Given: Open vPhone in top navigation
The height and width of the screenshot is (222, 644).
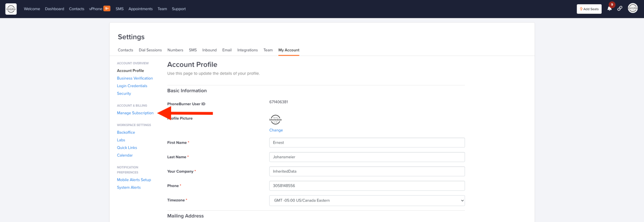Looking at the screenshot, I should pyautogui.click(x=96, y=9).
